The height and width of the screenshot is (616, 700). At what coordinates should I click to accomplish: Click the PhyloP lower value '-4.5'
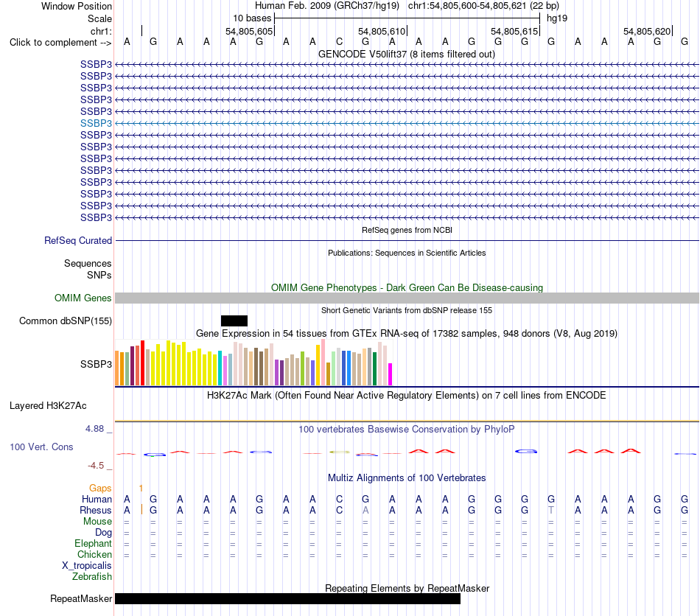tap(96, 466)
